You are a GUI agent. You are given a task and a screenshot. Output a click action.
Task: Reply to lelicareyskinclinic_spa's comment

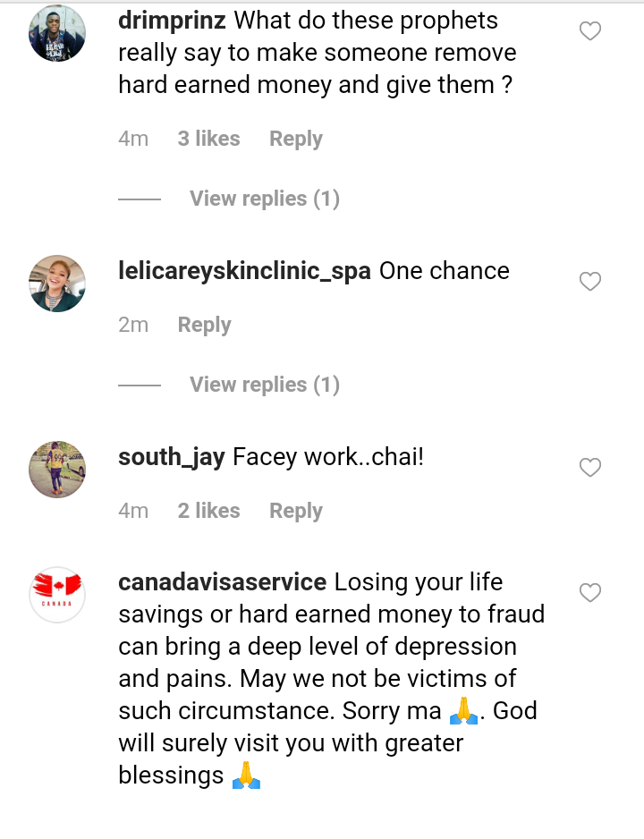[x=204, y=326]
